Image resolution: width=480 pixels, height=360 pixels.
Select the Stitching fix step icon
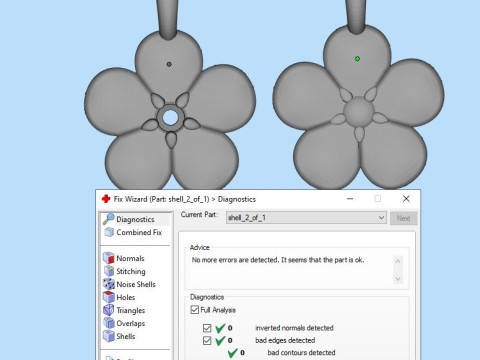tap(109, 271)
